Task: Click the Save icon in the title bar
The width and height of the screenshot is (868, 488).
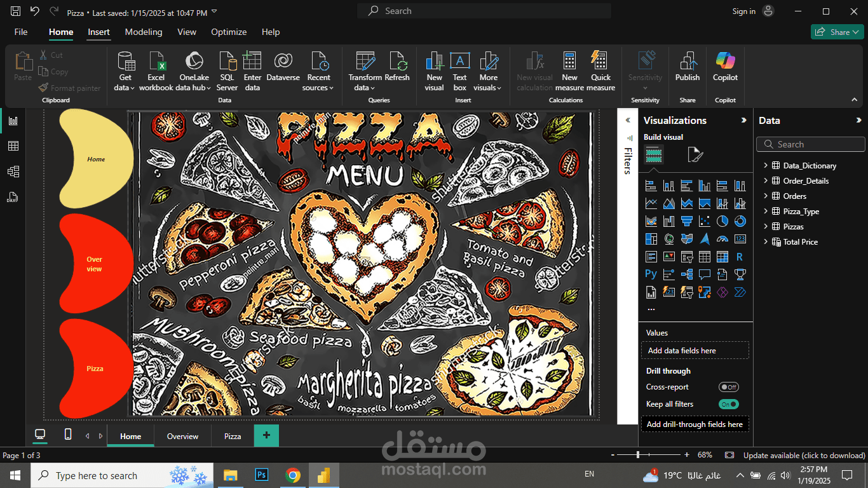Action: 16,11
